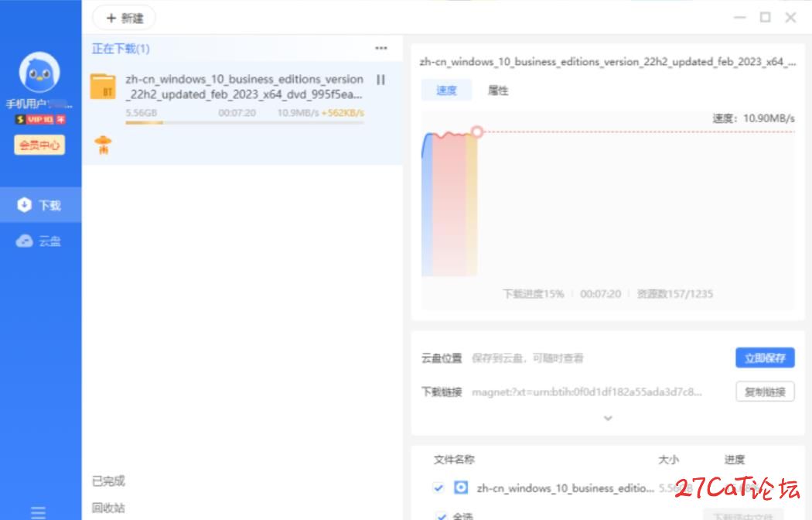Viewport: 812px width, 520px height.
Task: Click the 速度: 10.90MB/s label
Action: [753, 118]
